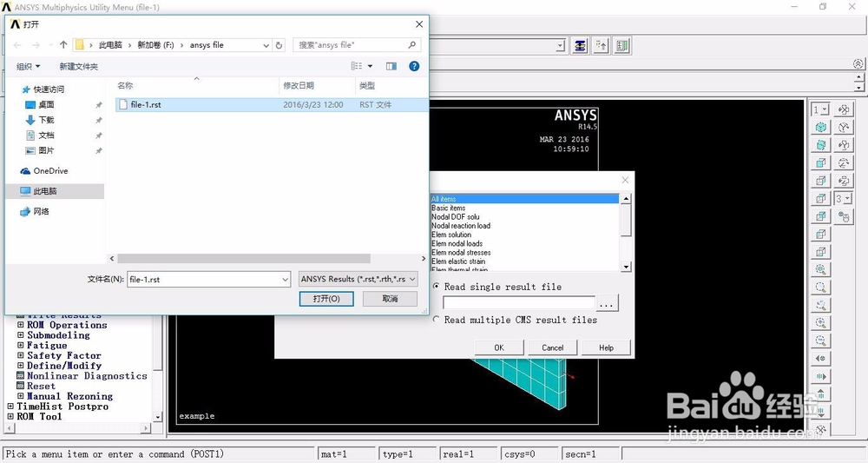Expand the ROM Operations tree node
Image resolution: width=868 pixels, height=463 pixels.
(x=21, y=325)
